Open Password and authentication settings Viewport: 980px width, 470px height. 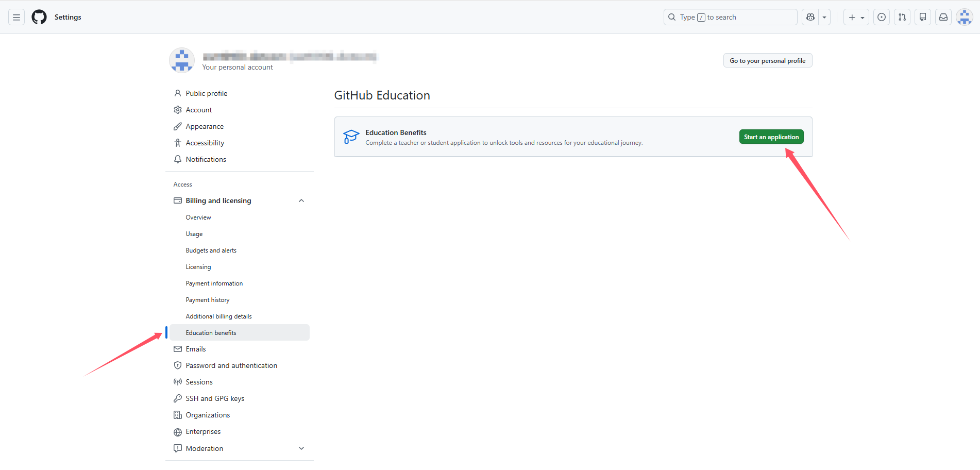click(231, 365)
